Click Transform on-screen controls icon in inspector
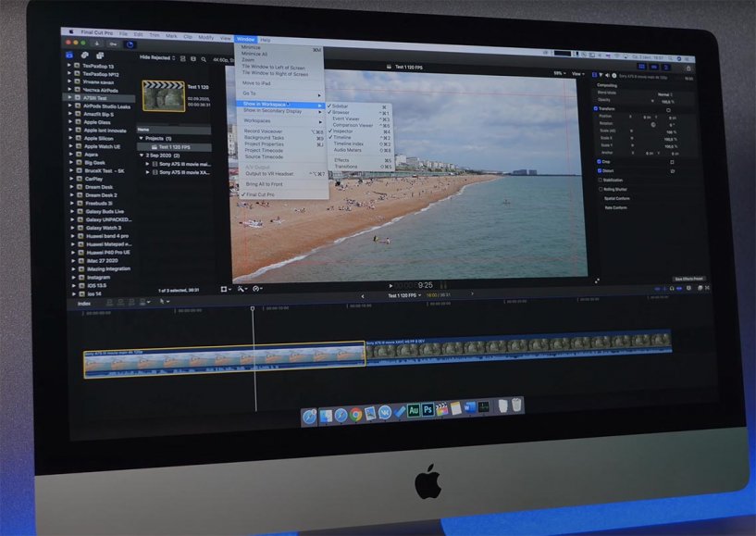 click(x=668, y=110)
